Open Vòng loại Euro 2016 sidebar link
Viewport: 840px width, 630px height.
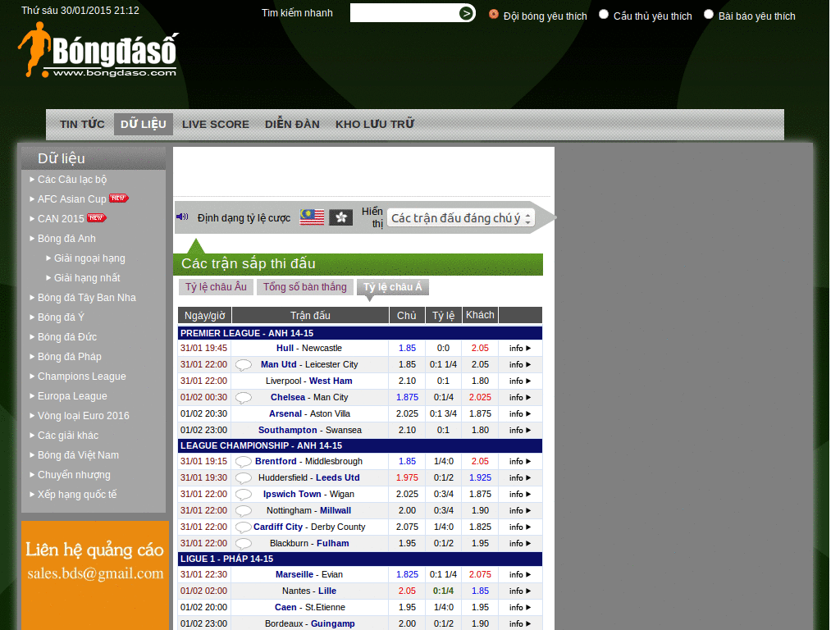(83, 416)
